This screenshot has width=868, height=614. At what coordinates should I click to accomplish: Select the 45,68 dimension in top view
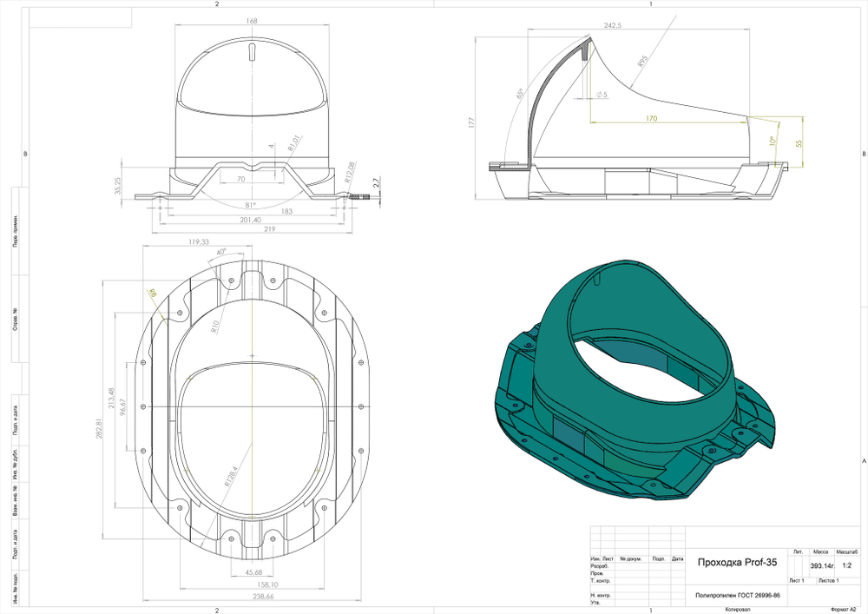click(x=253, y=572)
